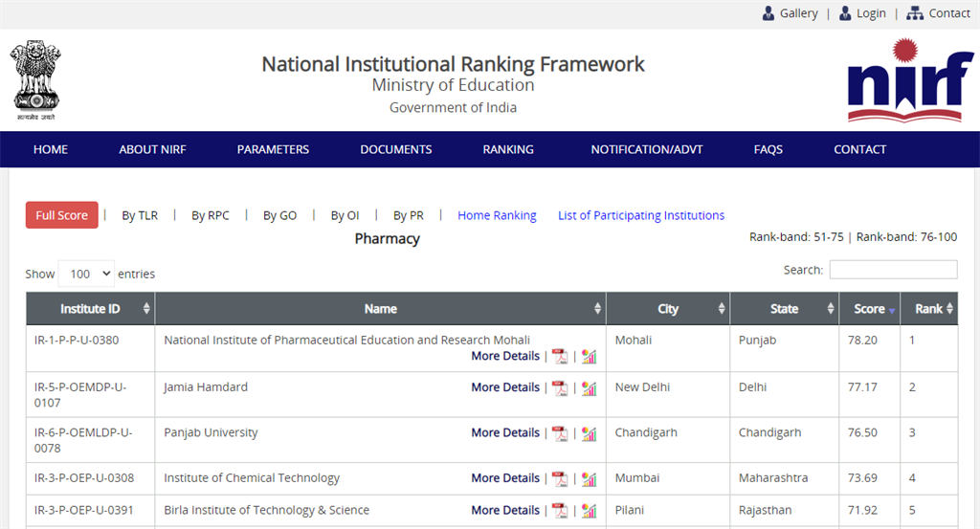Click the NIRF logo
Screen dimensions: 980x529
pos(909,80)
